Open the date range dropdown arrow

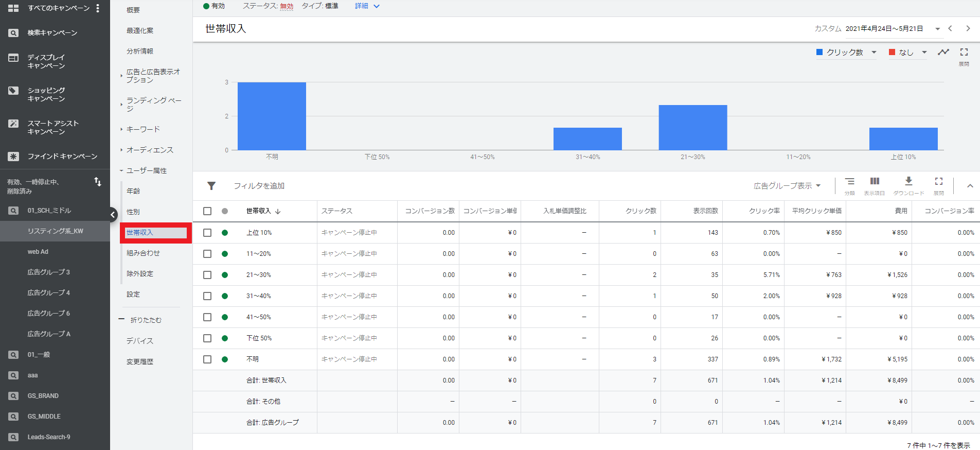tap(937, 29)
